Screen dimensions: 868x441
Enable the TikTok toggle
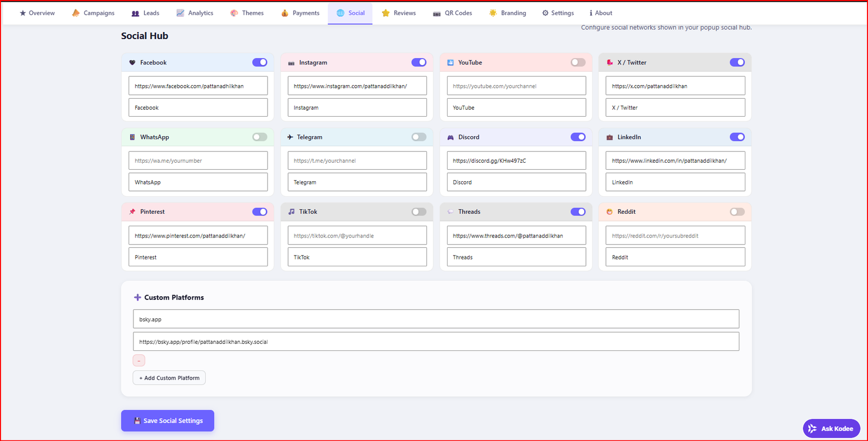[x=419, y=212]
